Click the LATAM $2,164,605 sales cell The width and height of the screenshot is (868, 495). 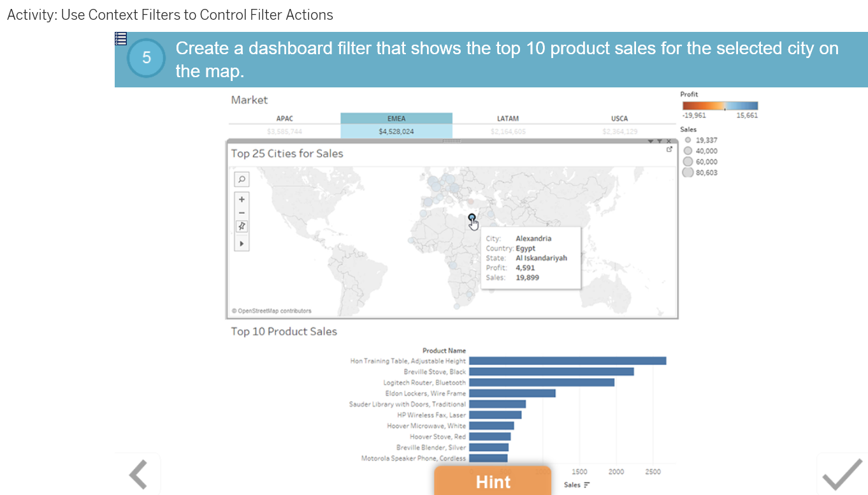click(508, 131)
